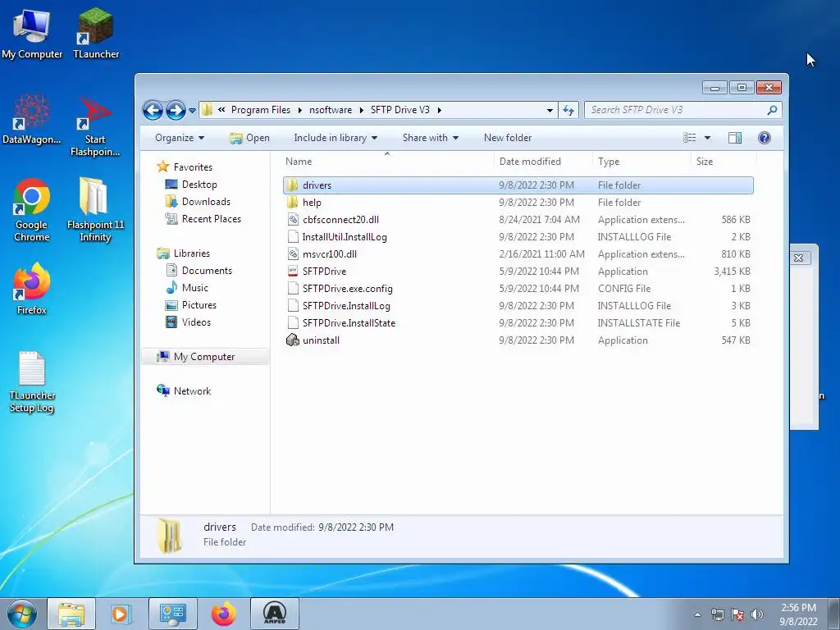Image resolution: width=840 pixels, height=630 pixels.
Task: Click the media player taskbar icon
Action: click(121, 614)
